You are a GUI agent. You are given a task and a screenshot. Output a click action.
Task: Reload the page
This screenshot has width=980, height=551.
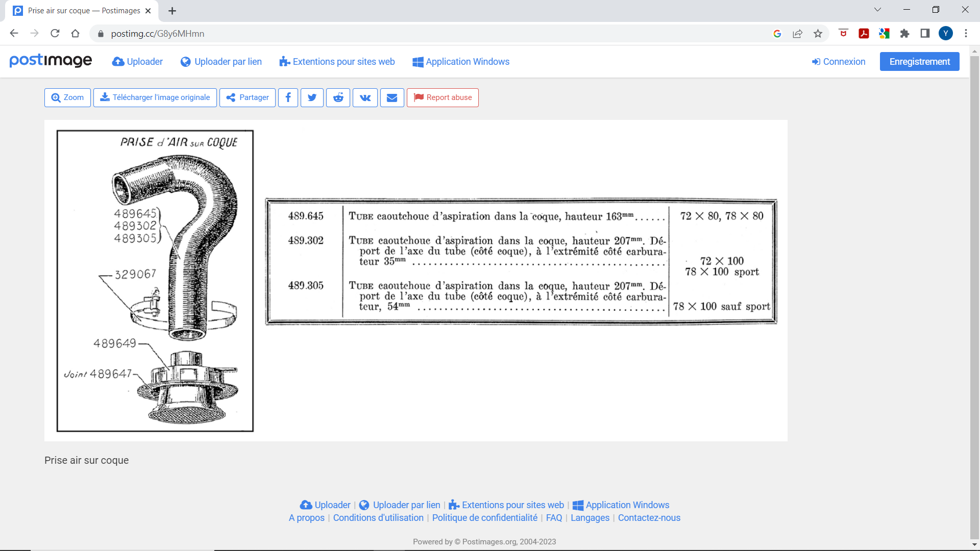pyautogui.click(x=55, y=34)
